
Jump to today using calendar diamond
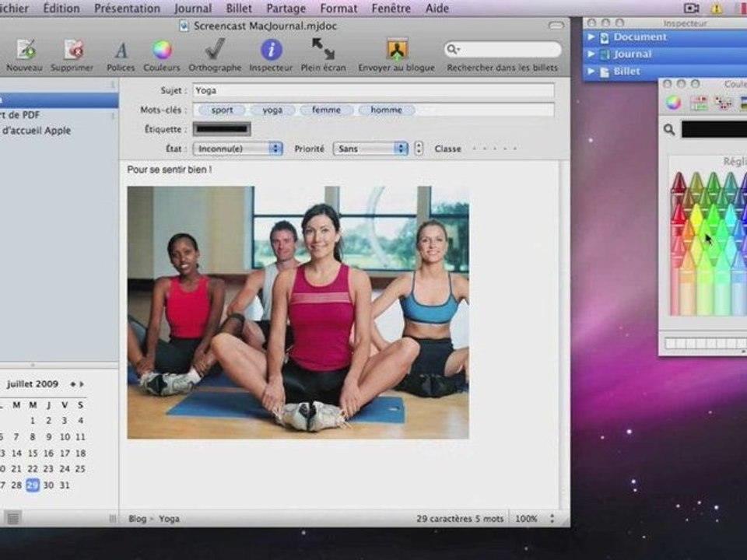[x=73, y=383]
